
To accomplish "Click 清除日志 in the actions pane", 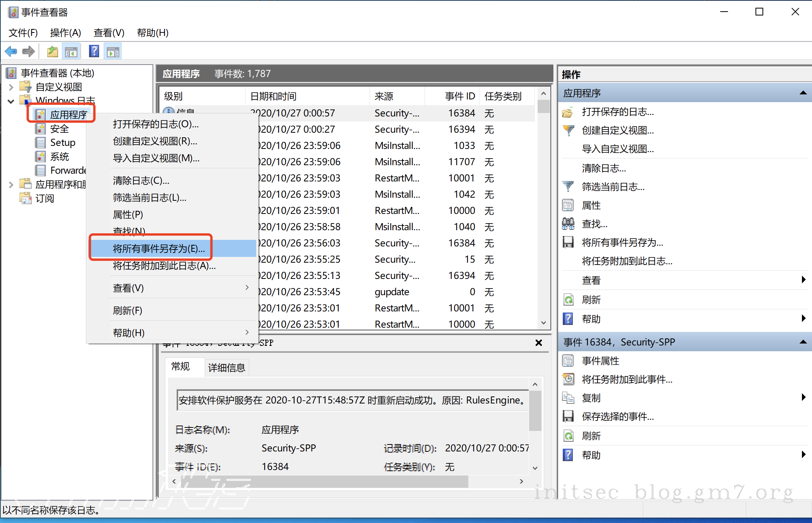I will click(604, 168).
